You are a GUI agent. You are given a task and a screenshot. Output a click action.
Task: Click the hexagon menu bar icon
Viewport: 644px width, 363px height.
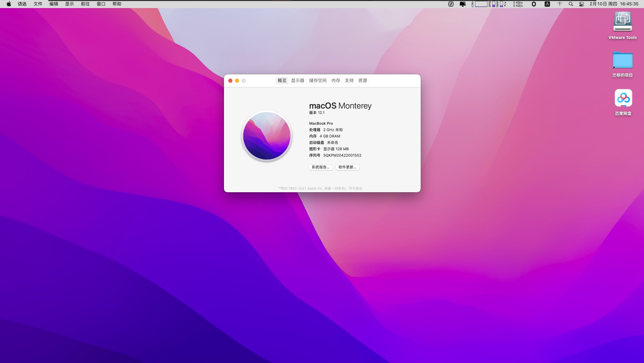[x=534, y=4]
